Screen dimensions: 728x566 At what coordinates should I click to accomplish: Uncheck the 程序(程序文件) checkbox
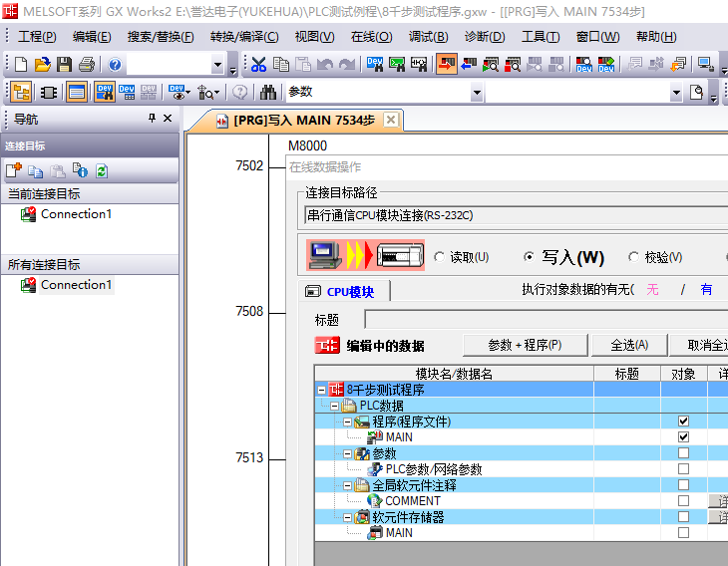(683, 422)
